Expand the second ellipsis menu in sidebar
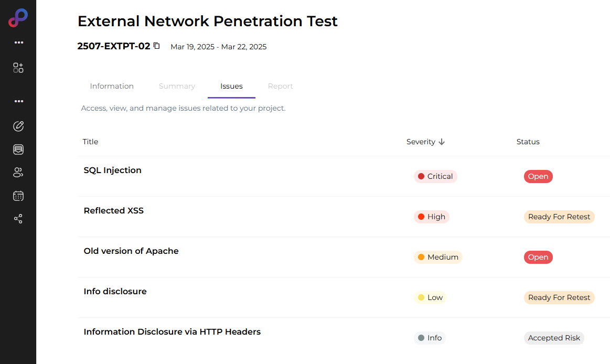 tap(19, 101)
